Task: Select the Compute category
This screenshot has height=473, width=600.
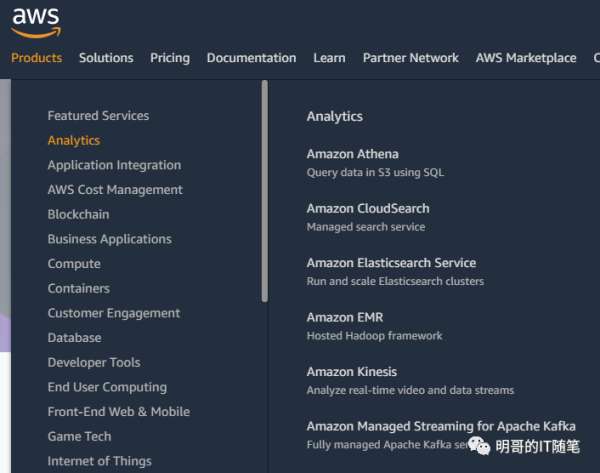Action: 74,264
